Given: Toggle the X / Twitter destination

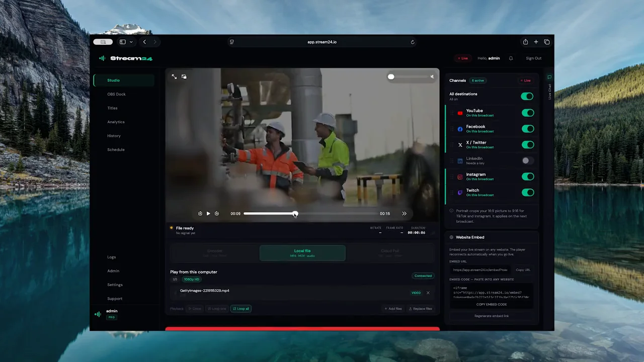Looking at the screenshot, I should (528, 145).
